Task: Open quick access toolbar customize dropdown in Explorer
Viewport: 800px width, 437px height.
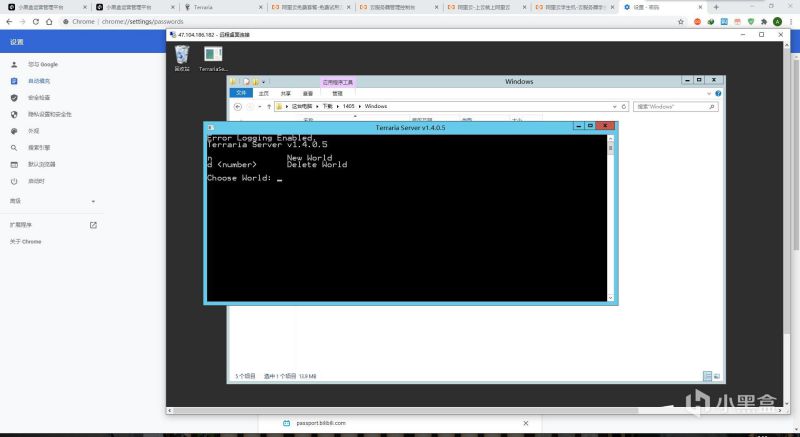Action: click(264, 82)
